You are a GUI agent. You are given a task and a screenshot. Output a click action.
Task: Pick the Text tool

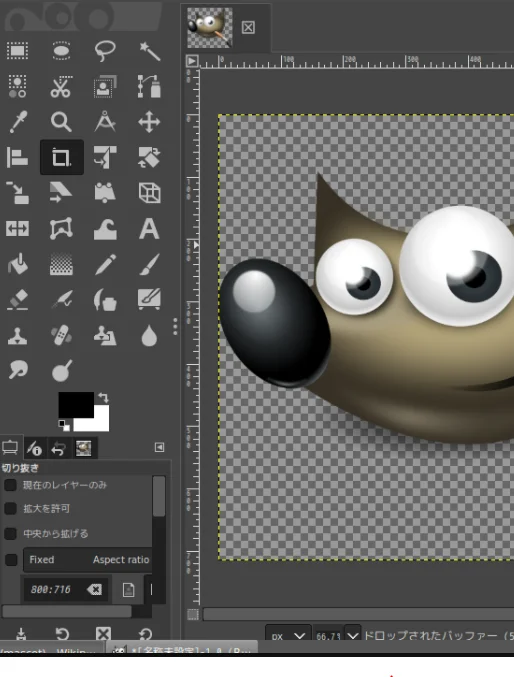click(149, 228)
